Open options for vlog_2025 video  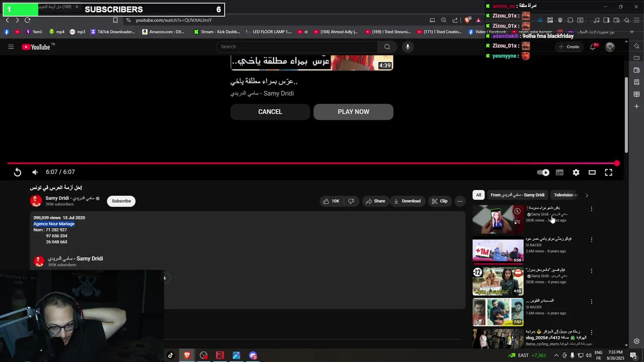pyautogui.click(x=592, y=332)
